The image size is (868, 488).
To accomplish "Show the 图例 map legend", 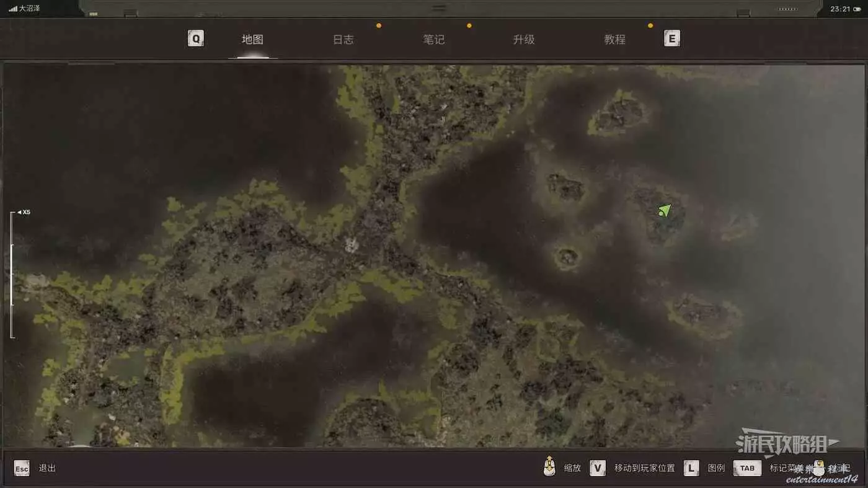I will [716, 468].
